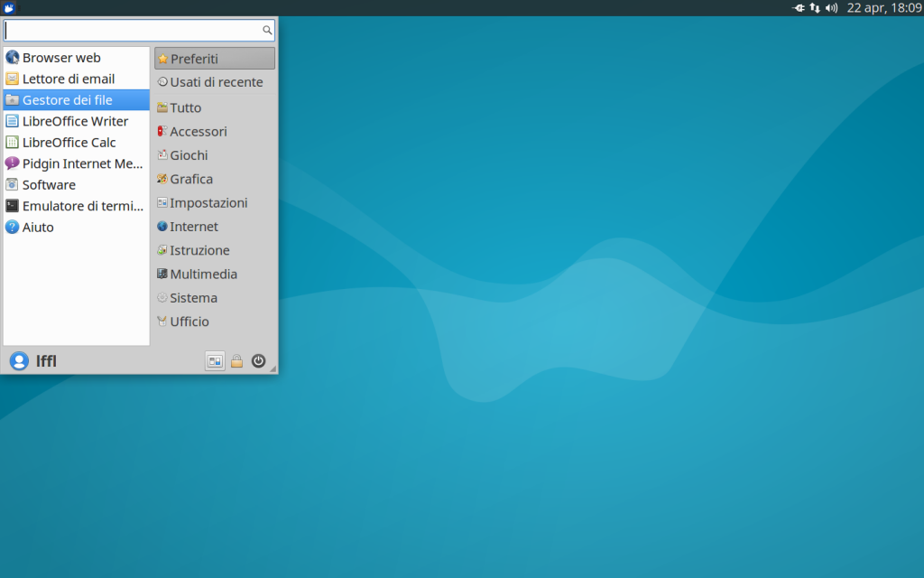Click the lock screen padlock icon
This screenshot has height=578, width=924.
tap(236, 361)
